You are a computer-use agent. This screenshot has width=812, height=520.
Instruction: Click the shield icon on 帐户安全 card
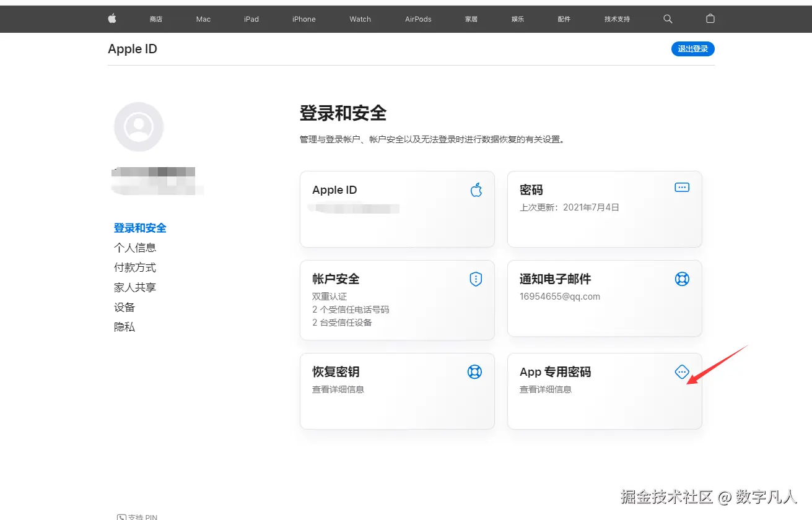click(x=475, y=279)
